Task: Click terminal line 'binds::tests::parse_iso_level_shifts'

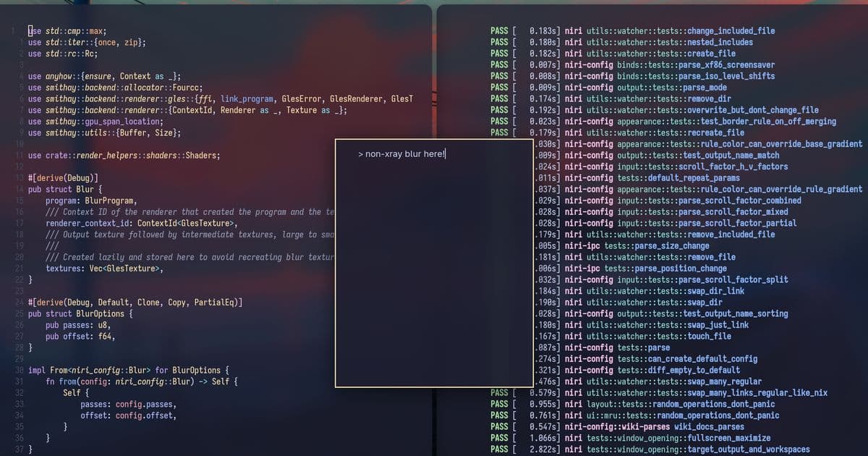Action: [696, 76]
